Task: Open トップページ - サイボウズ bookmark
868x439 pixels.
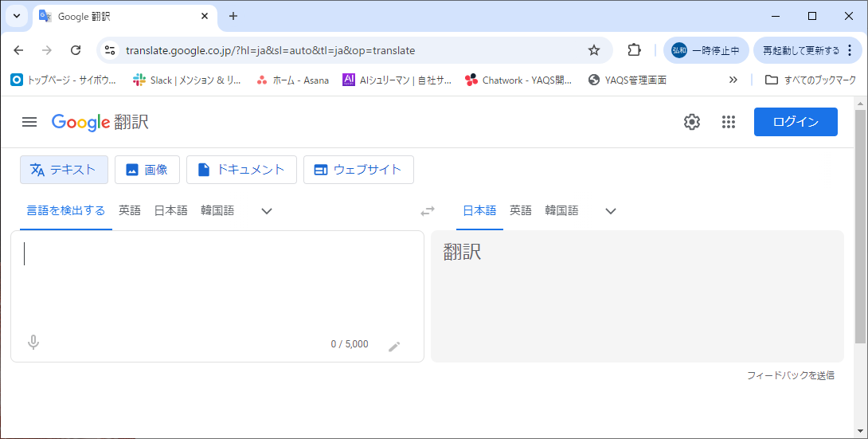Action: tap(64, 80)
